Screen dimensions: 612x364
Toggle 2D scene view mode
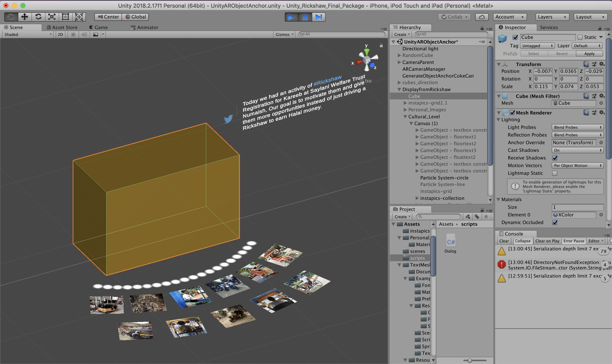(60, 35)
